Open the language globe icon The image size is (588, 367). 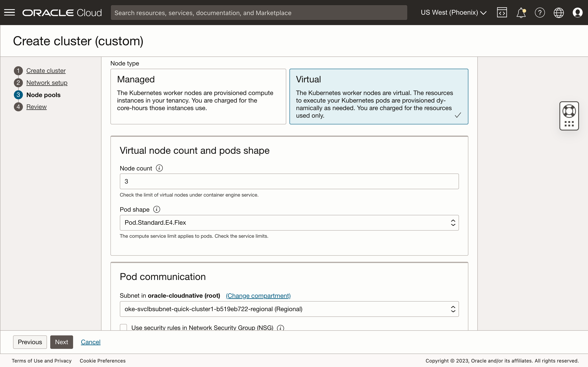(558, 12)
